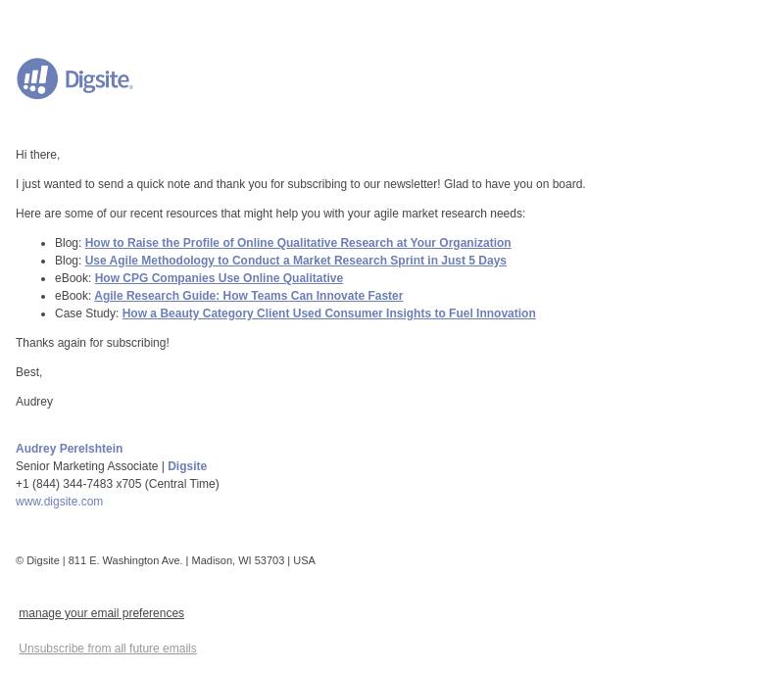The height and width of the screenshot is (673, 784).
Task: Click the standalone 'Audrey' sign-off name
Action: [x=34, y=402]
